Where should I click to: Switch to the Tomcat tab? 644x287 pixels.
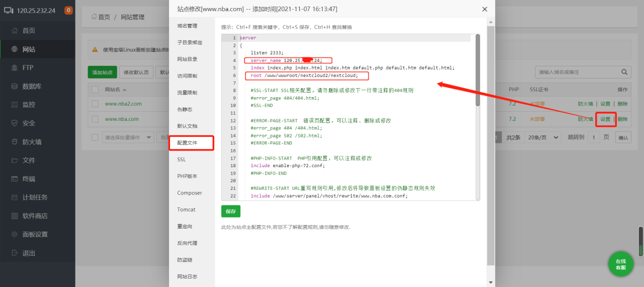pos(186,209)
